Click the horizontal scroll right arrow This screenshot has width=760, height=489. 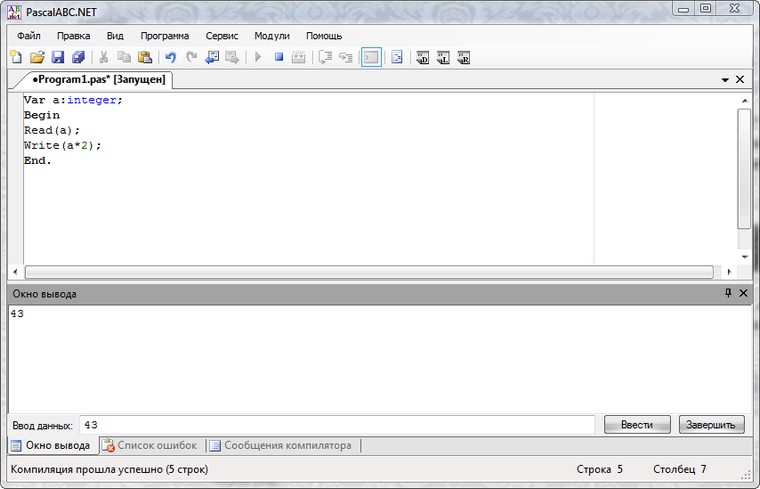[x=729, y=272]
